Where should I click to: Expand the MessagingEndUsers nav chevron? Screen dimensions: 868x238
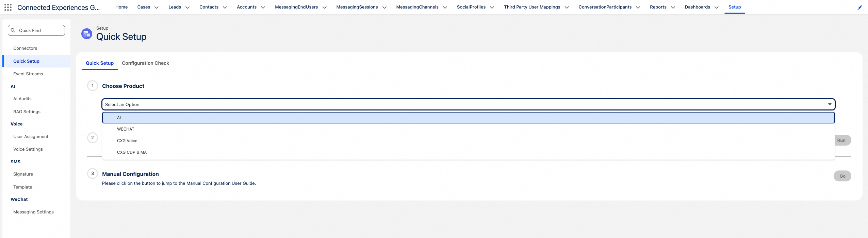coord(325,7)
